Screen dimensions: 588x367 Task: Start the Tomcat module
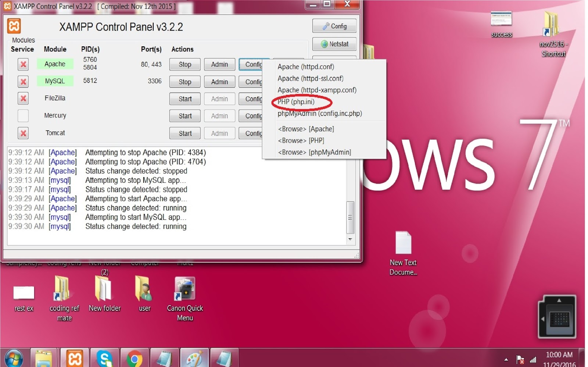pos(185,133)
